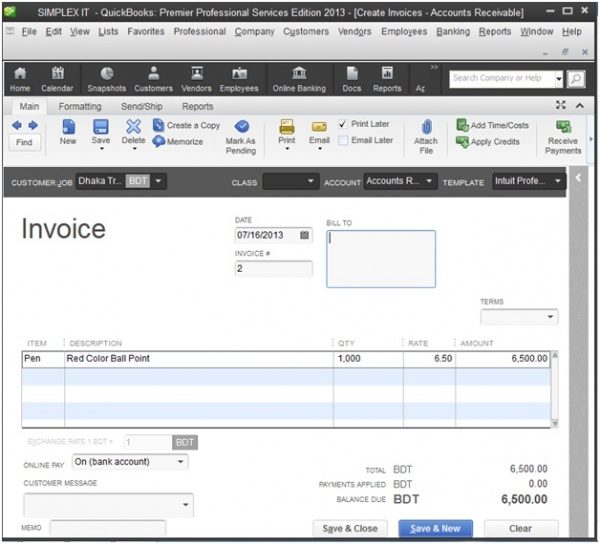Select the rate cell '6.50'
This screenshot has width=600, height=544.
click(429, 359)
